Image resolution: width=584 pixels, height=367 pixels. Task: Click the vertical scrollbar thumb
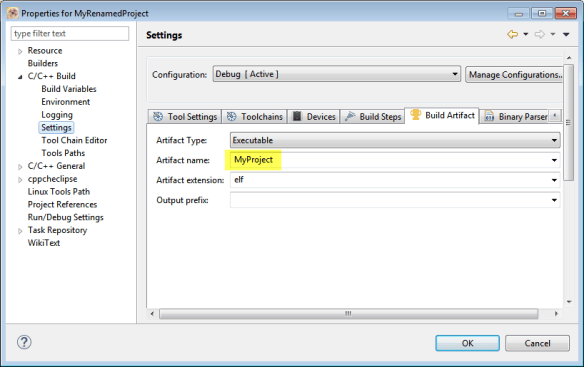[x=569, y=123]
